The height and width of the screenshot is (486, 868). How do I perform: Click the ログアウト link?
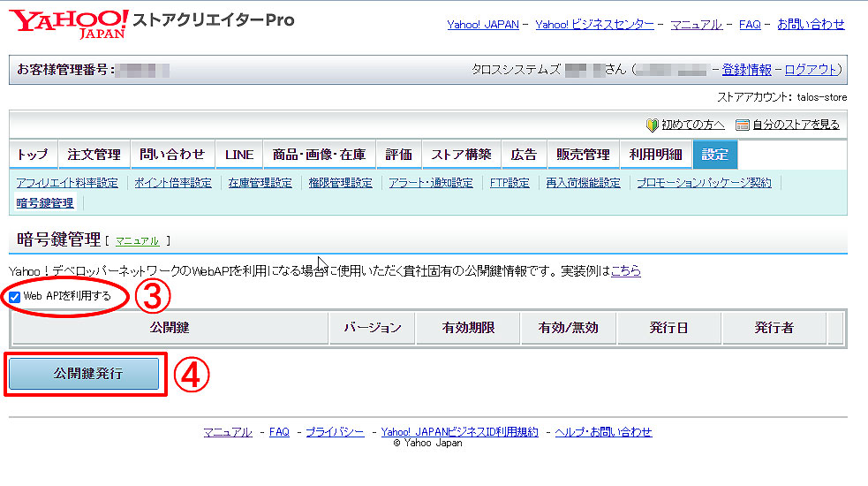(x=811, y=70)
